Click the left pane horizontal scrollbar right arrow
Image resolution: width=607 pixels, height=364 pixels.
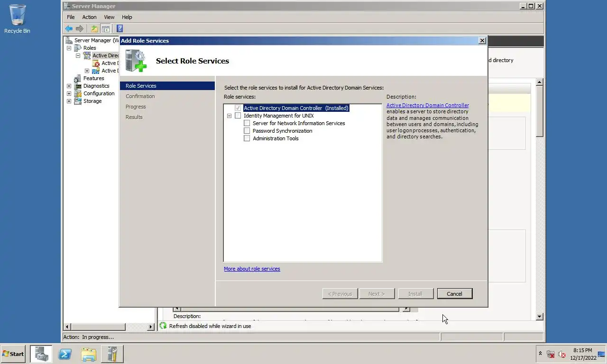coord(151,327)
